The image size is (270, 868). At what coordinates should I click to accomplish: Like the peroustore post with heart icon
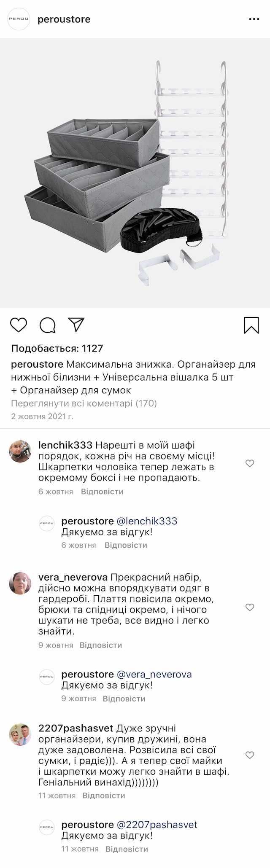tap(19, 325)
